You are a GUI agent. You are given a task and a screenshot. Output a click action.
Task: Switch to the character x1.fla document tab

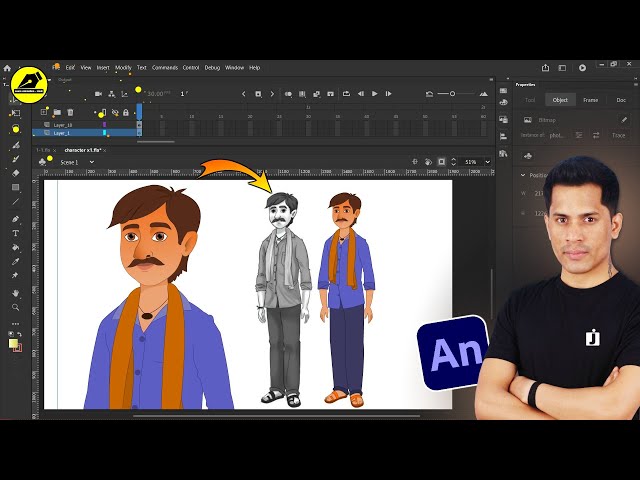(82, 150)
